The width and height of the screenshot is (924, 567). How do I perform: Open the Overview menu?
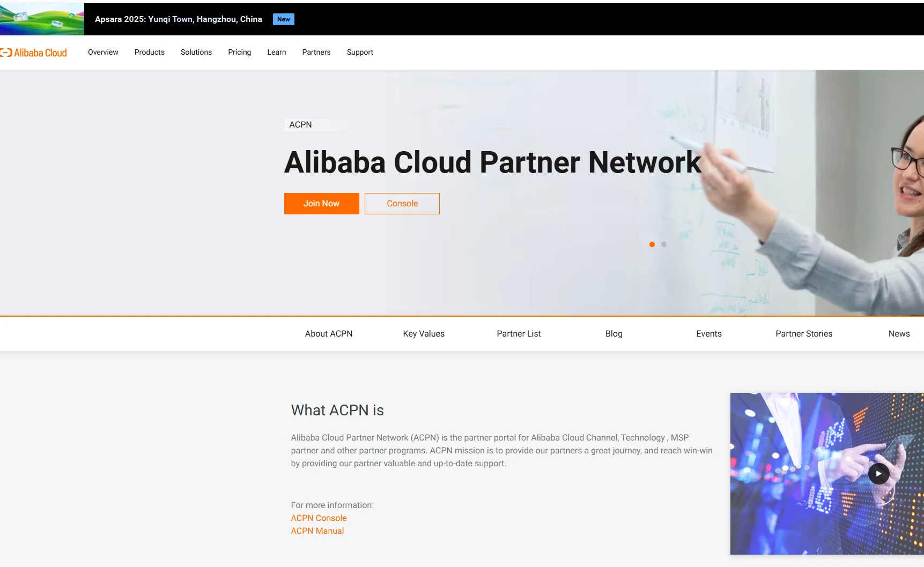pos(103,52)
